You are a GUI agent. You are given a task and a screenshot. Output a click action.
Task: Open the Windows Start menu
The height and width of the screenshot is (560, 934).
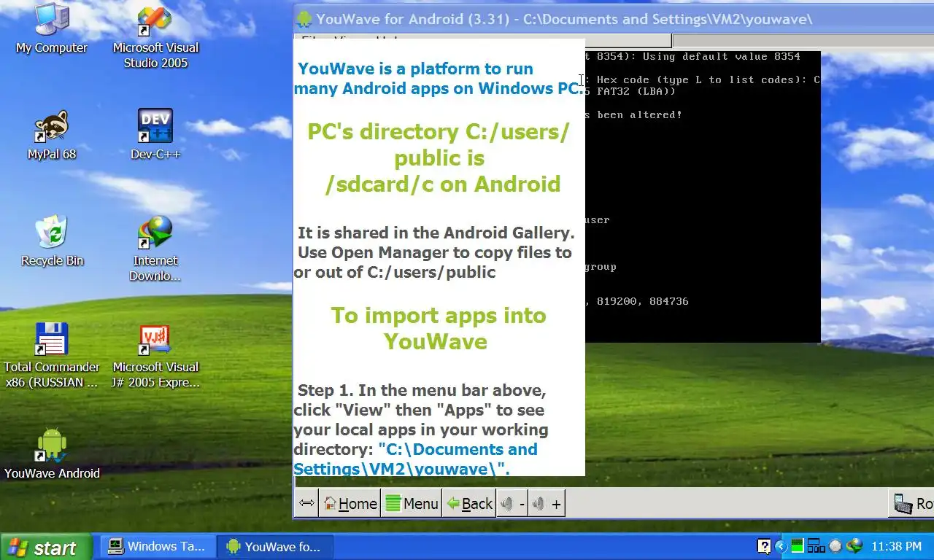[x=46, y=547]
